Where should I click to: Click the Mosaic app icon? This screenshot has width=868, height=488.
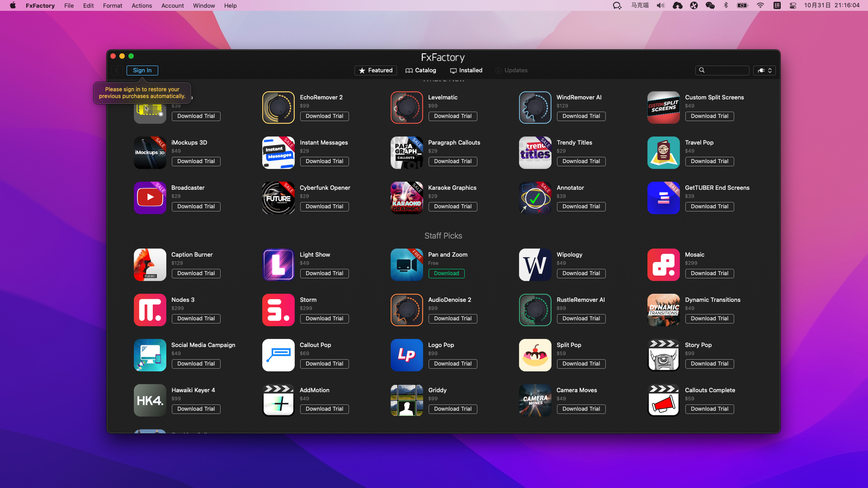click(663, 265)
